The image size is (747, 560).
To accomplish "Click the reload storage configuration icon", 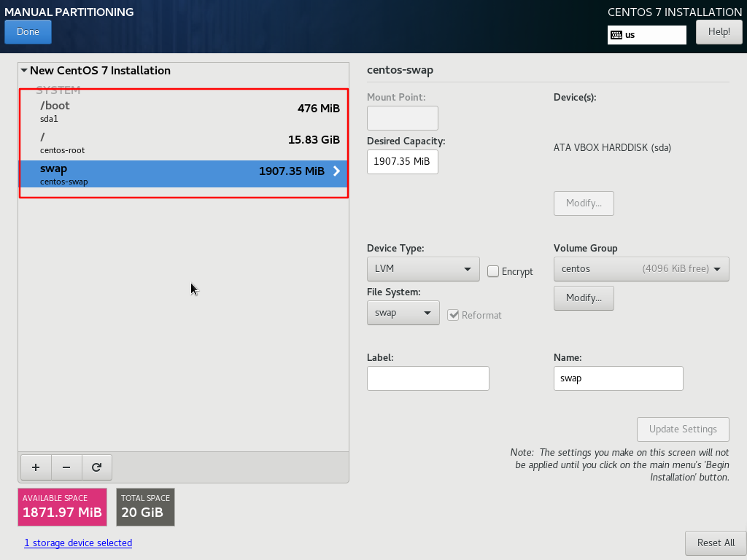I will pos(97,467).
